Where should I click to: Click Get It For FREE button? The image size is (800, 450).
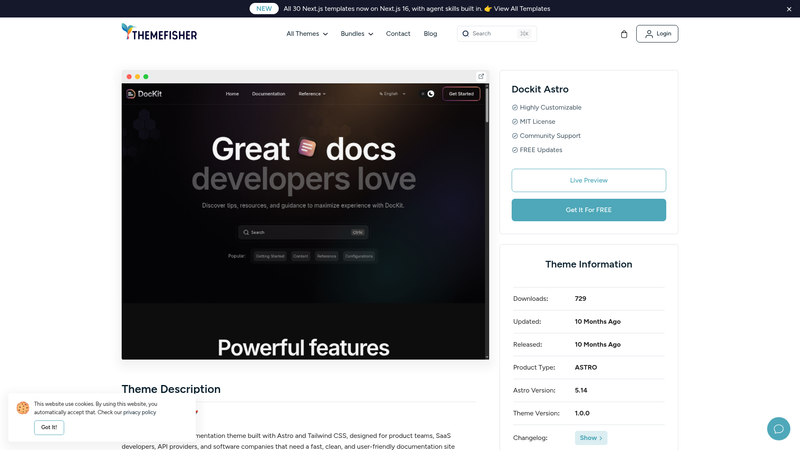click(x=588, y=210)
